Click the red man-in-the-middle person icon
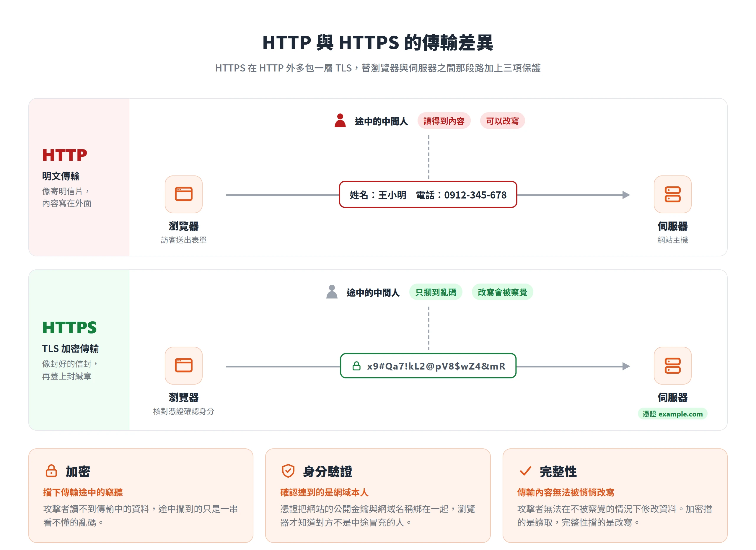756x550 pixels. pos(340,120)
